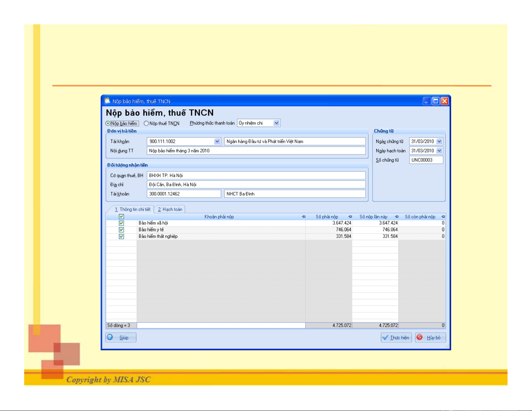Click the resize grip at window corner
This screenshot has width=532, height=411.
point(447,347)
